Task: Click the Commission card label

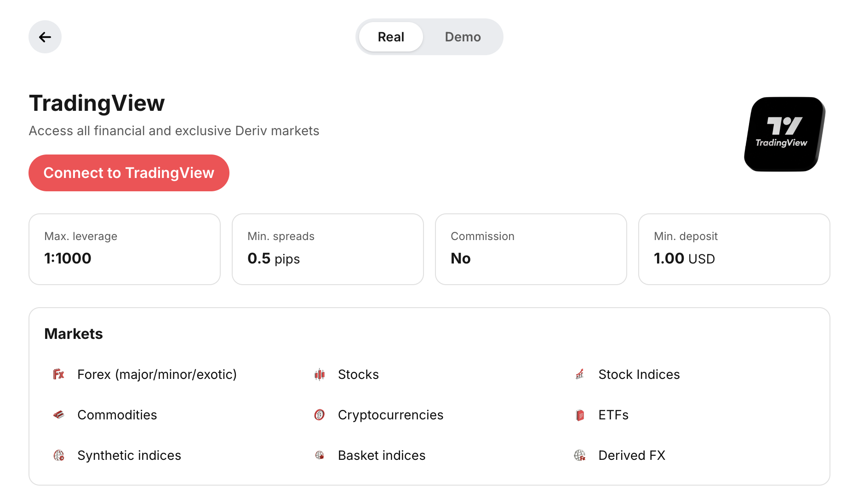Action: tap(482, 236)
